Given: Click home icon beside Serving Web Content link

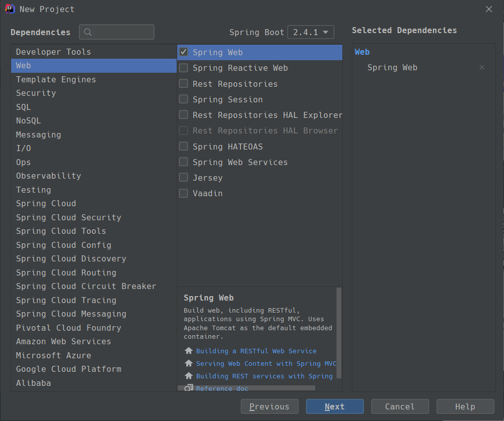Looking at the screenshot, I should 189,363.
